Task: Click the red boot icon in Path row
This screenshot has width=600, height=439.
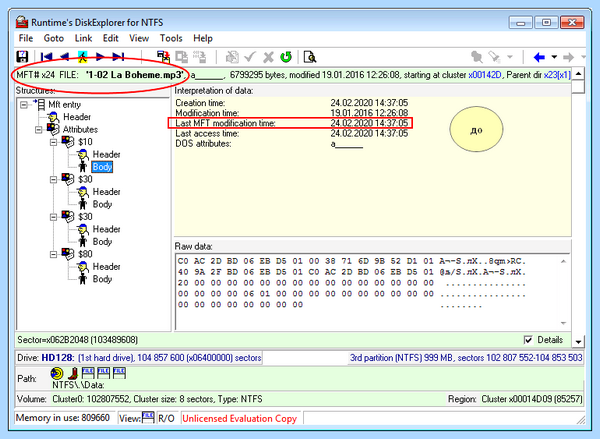Action: 73,372
